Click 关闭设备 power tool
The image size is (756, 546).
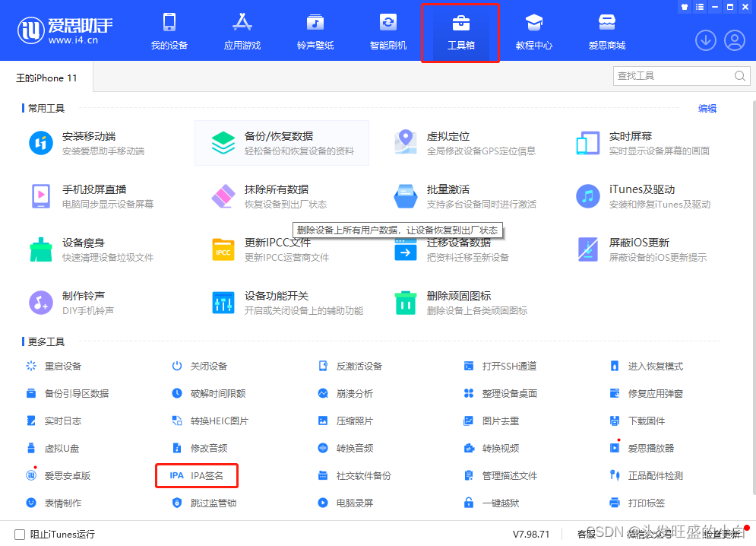(x=199, y=366)
